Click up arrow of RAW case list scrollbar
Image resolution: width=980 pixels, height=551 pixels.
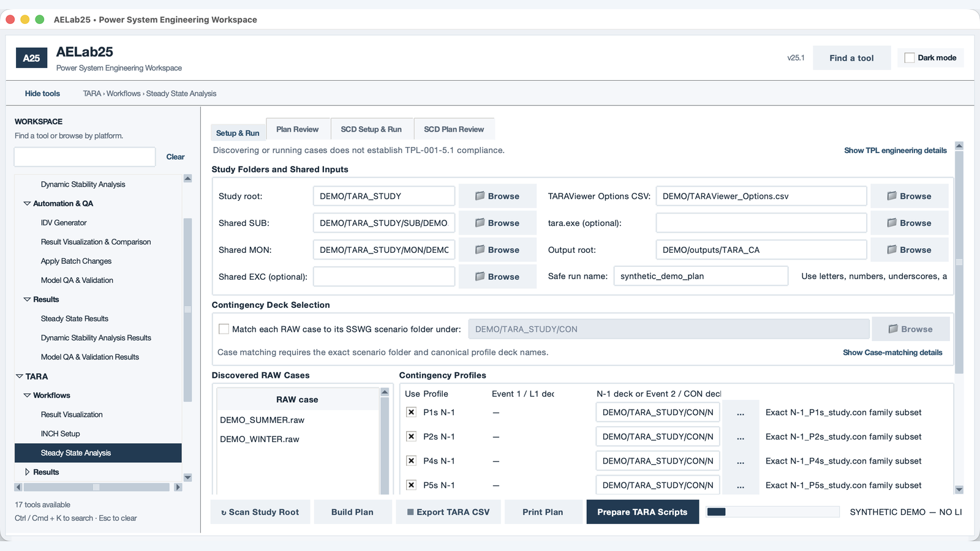[385, 392]
